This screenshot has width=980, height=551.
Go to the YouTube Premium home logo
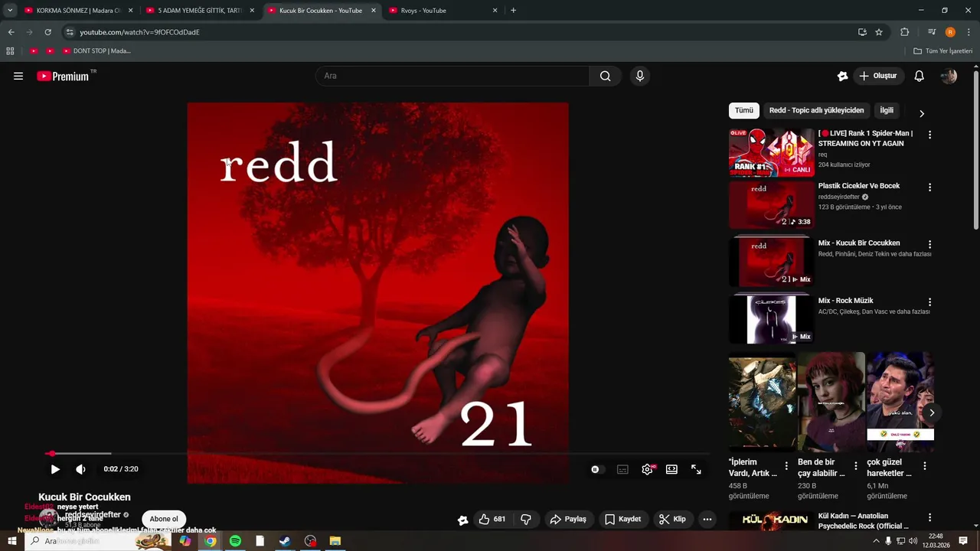63,76
